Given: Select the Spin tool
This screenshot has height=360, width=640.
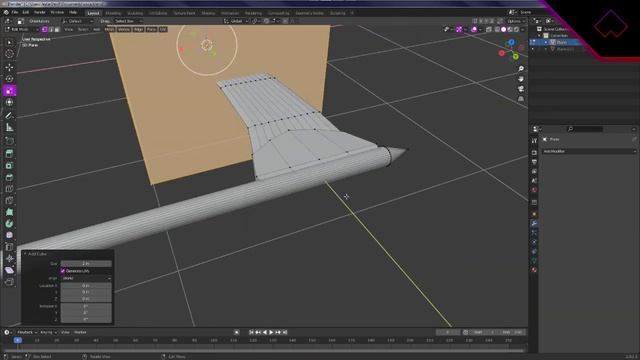Looking at the screenshot, I should click(x=9, y=224).
